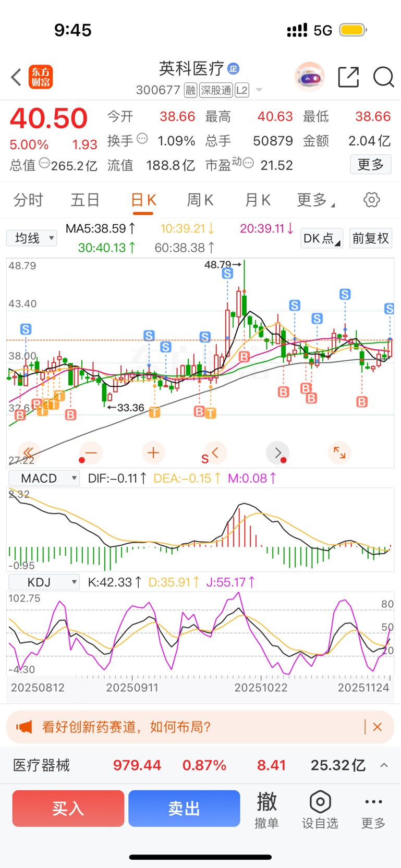Tap the DIF:-0.11 MACD value
This screenshot has width=401, height=868.
[117, 478]
